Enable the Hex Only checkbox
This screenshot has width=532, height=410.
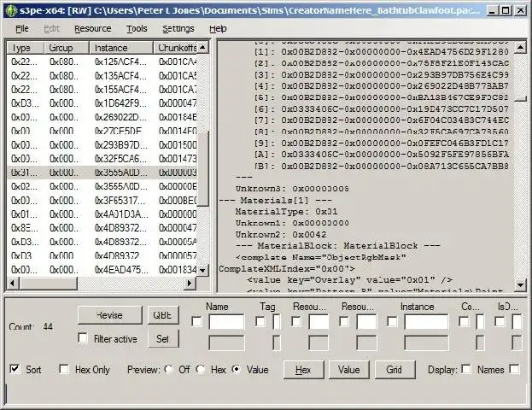tap(64, 369)
